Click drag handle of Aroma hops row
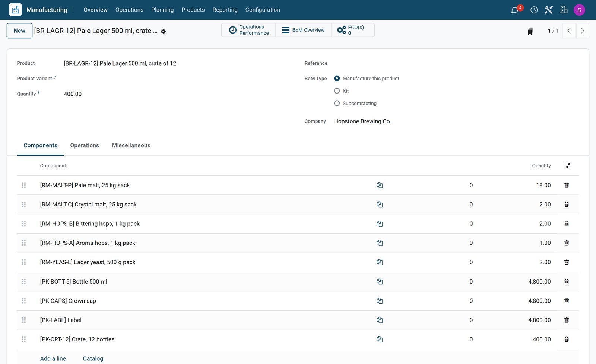 tap(24, 243)
